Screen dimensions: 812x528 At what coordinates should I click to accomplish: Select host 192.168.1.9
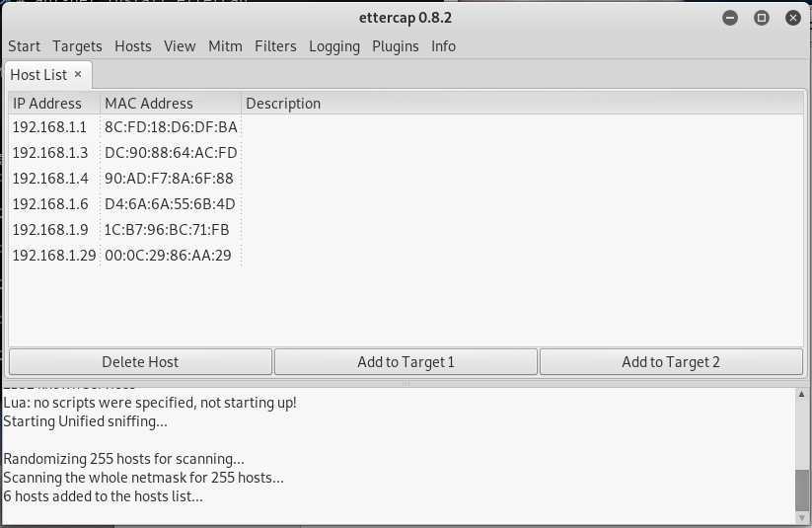pos(50,230)
